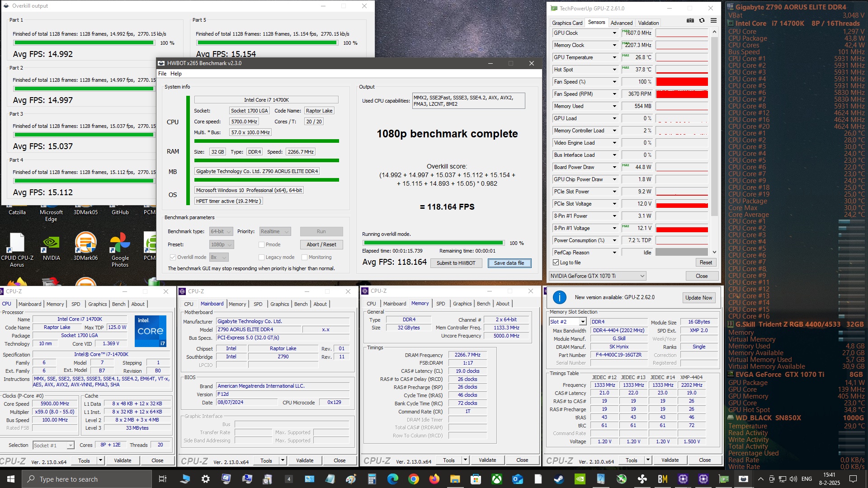Screen dimensions: 868x488
Task: Open the Google Photos desktop shortcut
Action: (x=120, y=249)
